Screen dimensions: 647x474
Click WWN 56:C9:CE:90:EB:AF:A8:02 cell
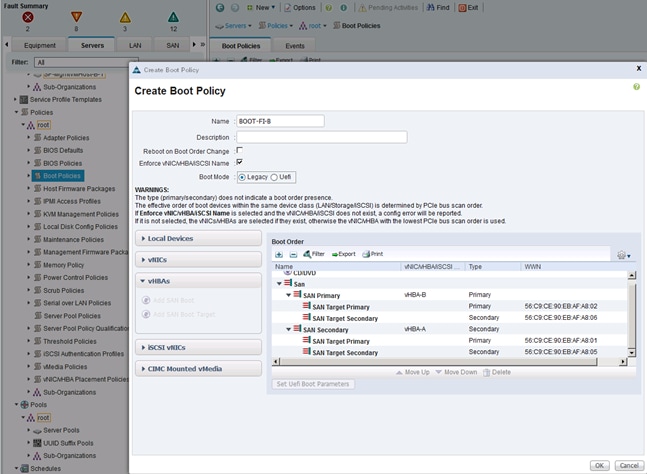click(561, 306)
